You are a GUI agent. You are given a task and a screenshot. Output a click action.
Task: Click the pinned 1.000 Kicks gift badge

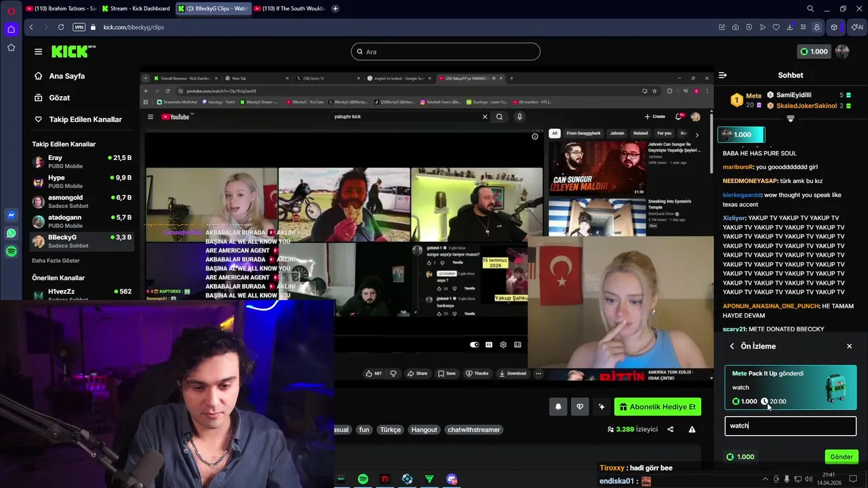click(x=741, y=134)
